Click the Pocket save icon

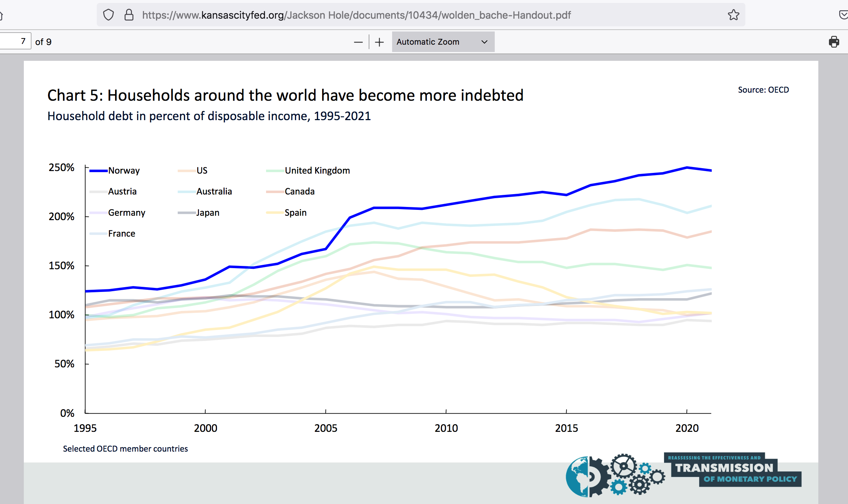(843, 15)
